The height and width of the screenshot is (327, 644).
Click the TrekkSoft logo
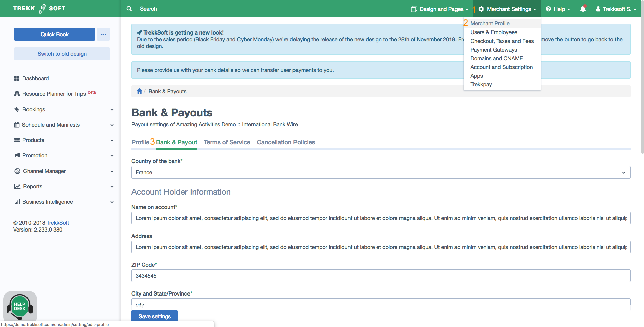tap(39, 9)
